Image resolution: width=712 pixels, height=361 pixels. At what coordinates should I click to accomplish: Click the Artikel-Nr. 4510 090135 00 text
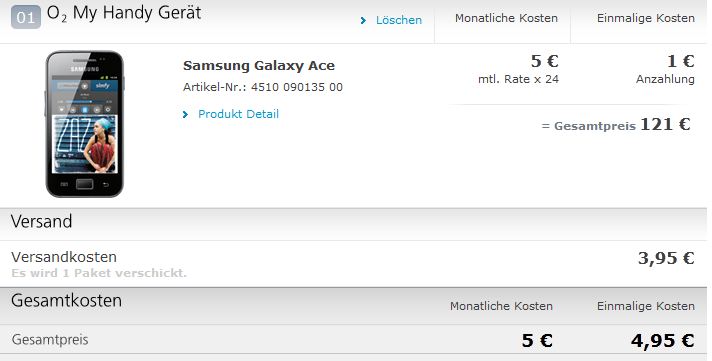263,87
